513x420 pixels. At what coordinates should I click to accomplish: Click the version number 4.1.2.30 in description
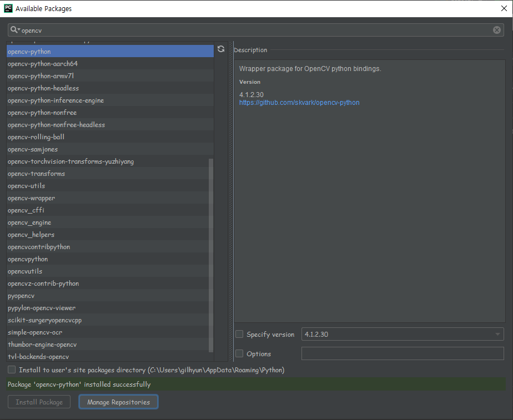click(x=252, y=94)
